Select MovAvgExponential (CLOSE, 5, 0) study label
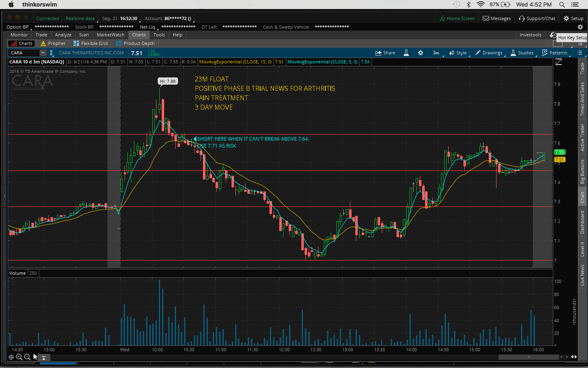The height and width of the screenshot is (368, 588). point(322,62)
